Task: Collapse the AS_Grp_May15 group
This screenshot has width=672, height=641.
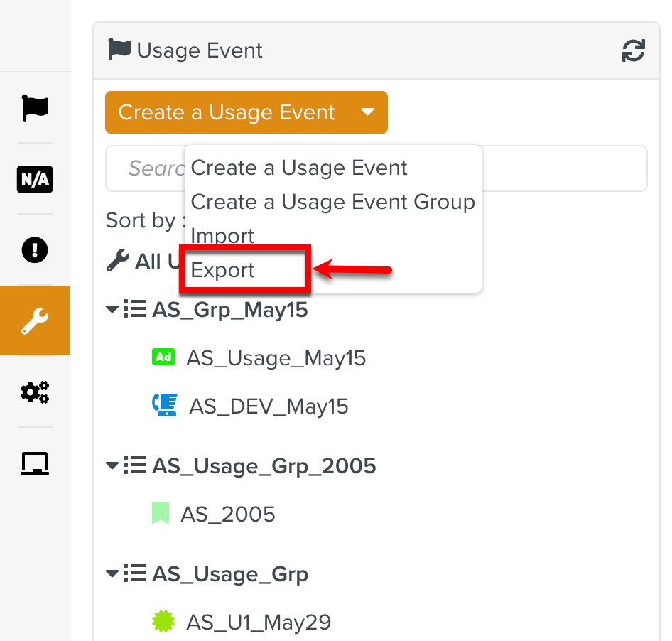Action: 112,310
